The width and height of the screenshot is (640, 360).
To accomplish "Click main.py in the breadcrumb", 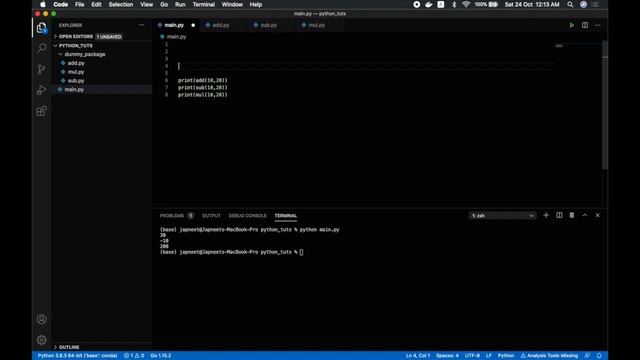I will (176, 37).
